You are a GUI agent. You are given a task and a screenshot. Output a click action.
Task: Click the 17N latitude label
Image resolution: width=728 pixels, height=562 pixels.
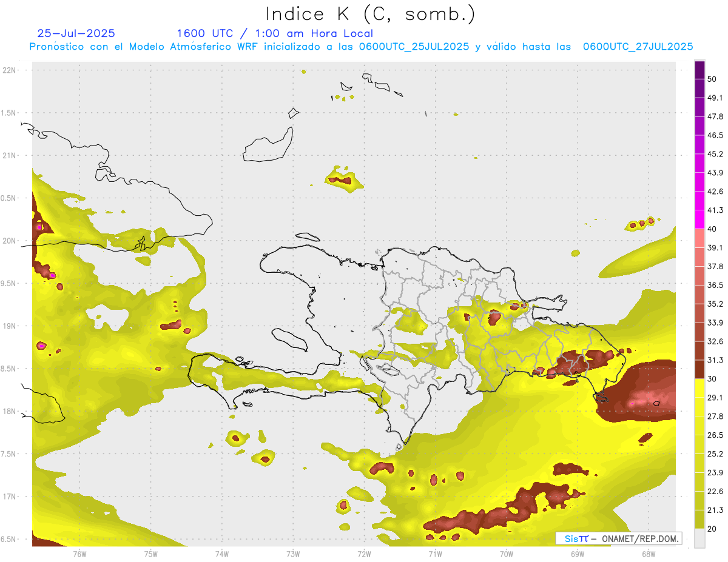(10, 497)
